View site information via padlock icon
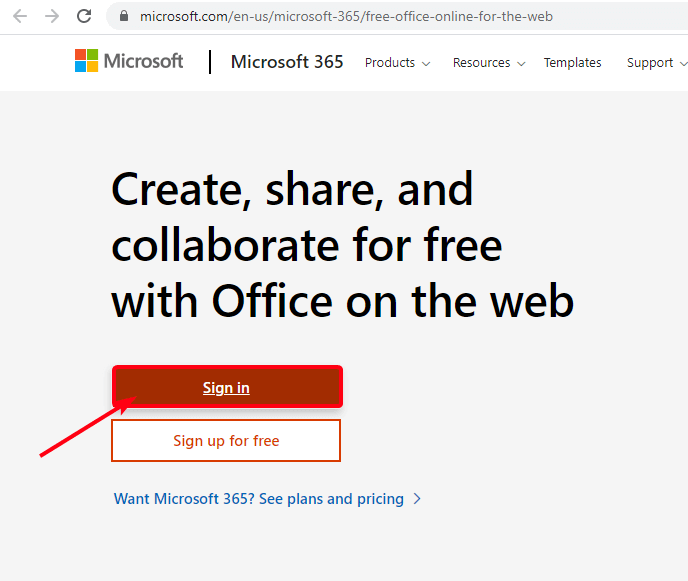The width and height of the screenshot is (688, 581). pos(124,16)
